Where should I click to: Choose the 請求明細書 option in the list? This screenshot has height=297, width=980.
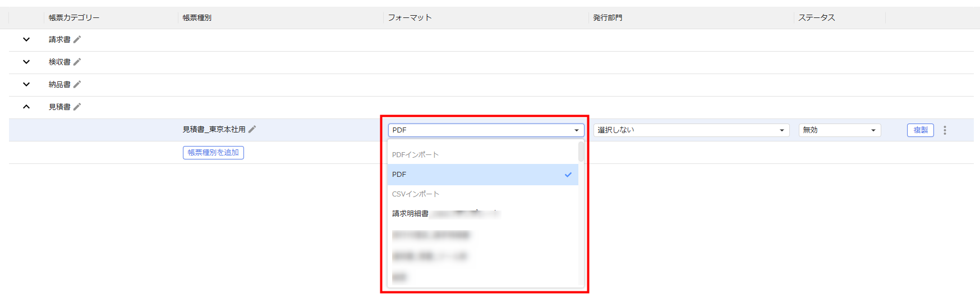coord(411,214)
